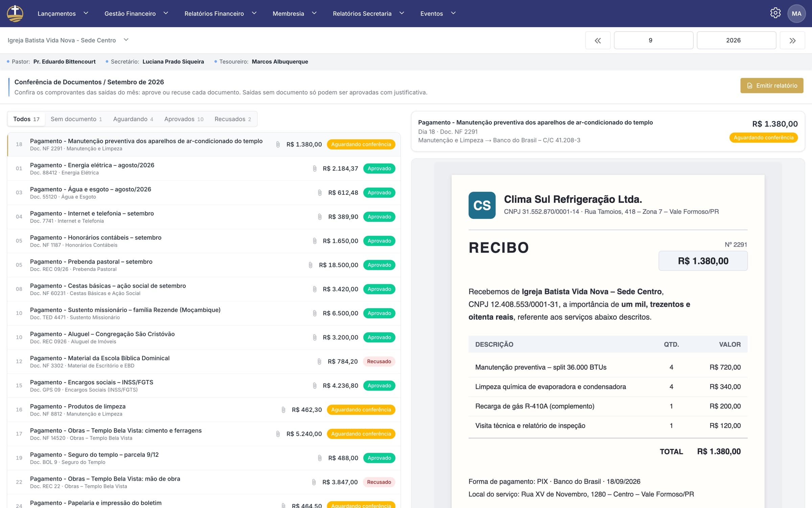Click Aguardando conferência badge on Produtos de limpeza

361,410
